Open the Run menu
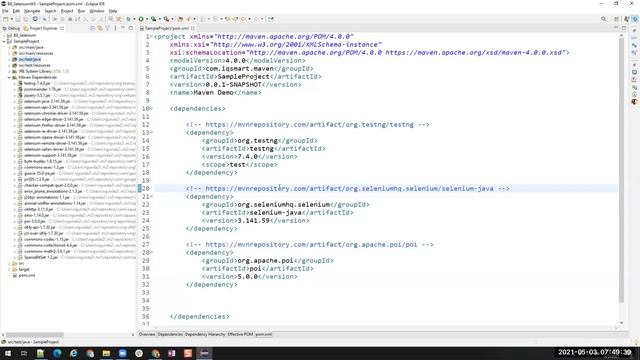Screen dimensions: 640x360 82,11
